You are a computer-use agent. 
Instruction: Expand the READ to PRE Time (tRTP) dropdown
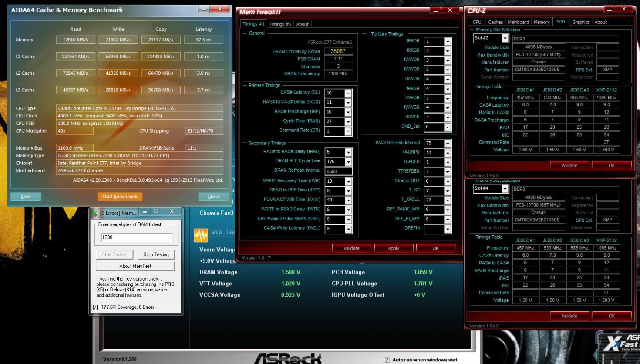pyautogui.click(x=348, y=191)
